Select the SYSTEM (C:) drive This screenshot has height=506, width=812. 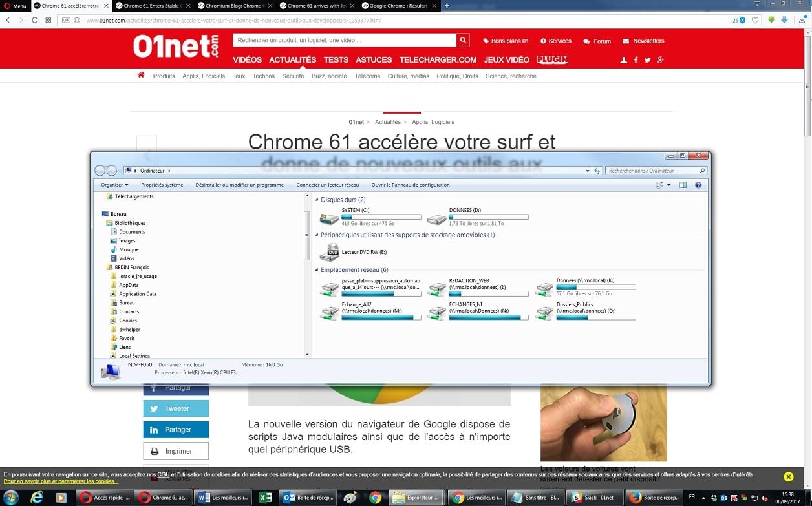(370, 216)
